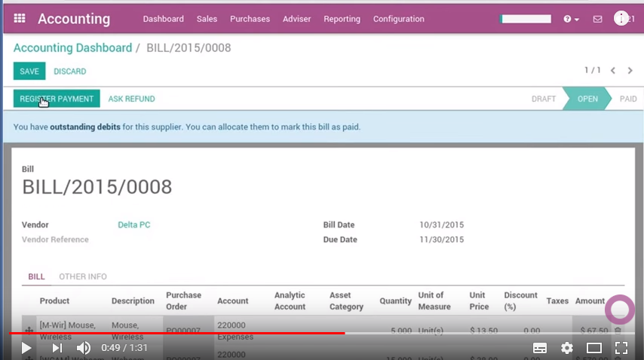Click the Register Payment button

coord(57,99)
